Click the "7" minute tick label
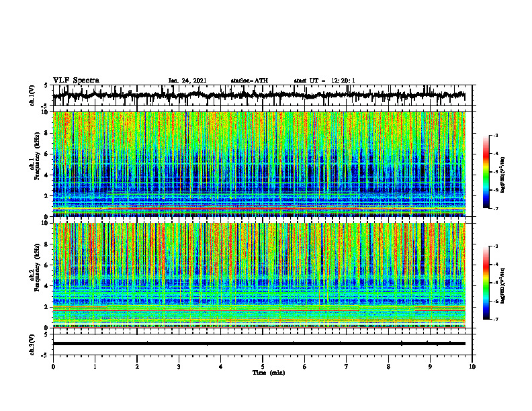Image resolution: width=532 pixels, height=411 pixels. pyautogui.click(x=347, y=367)
